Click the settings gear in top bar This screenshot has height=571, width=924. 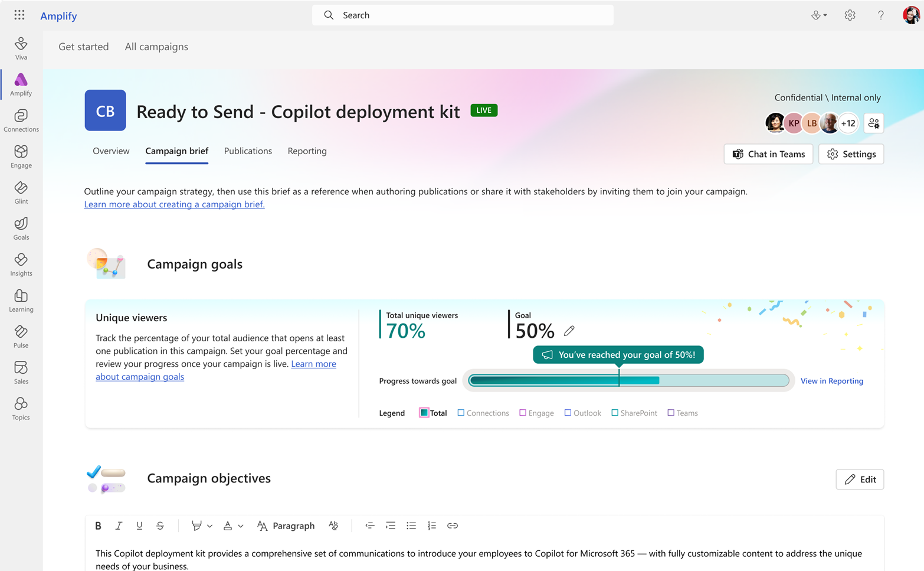click(850, 15)
